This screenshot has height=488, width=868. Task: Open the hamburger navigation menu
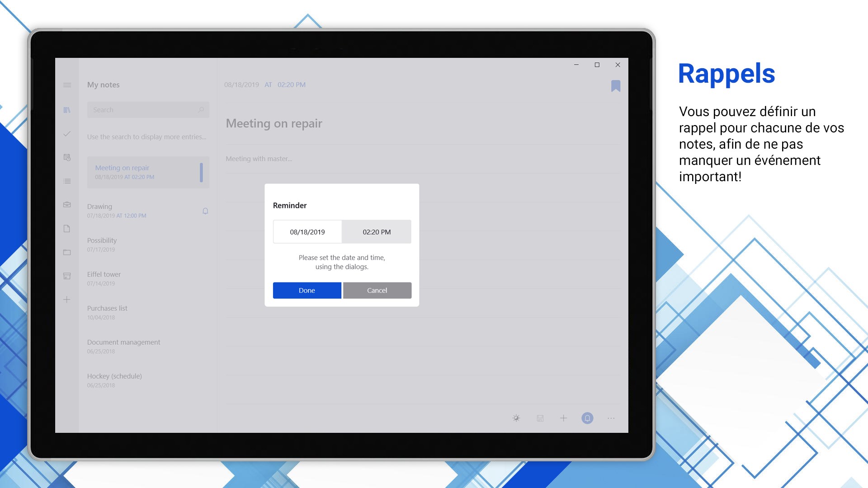click(67, 85)
